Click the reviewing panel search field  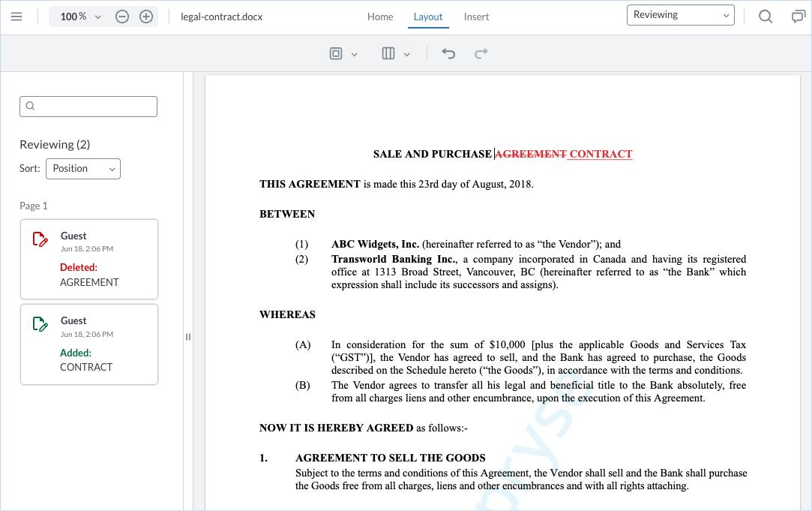click(x=88, y=107)
